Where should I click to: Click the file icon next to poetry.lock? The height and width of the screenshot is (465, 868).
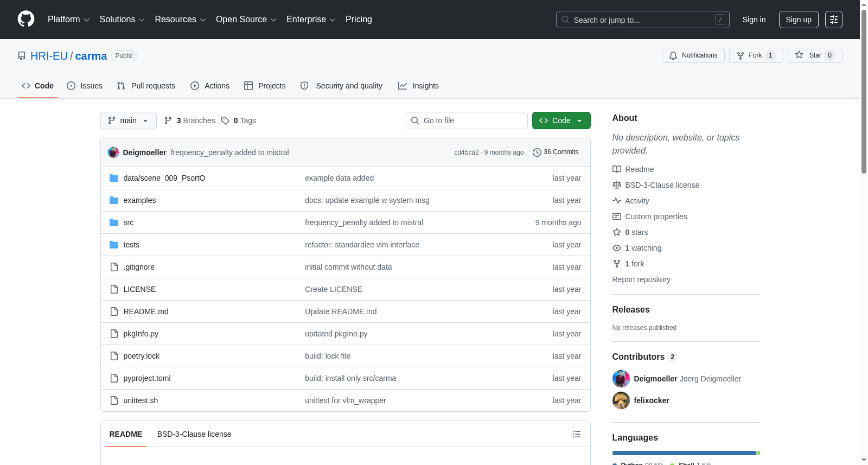114,356
